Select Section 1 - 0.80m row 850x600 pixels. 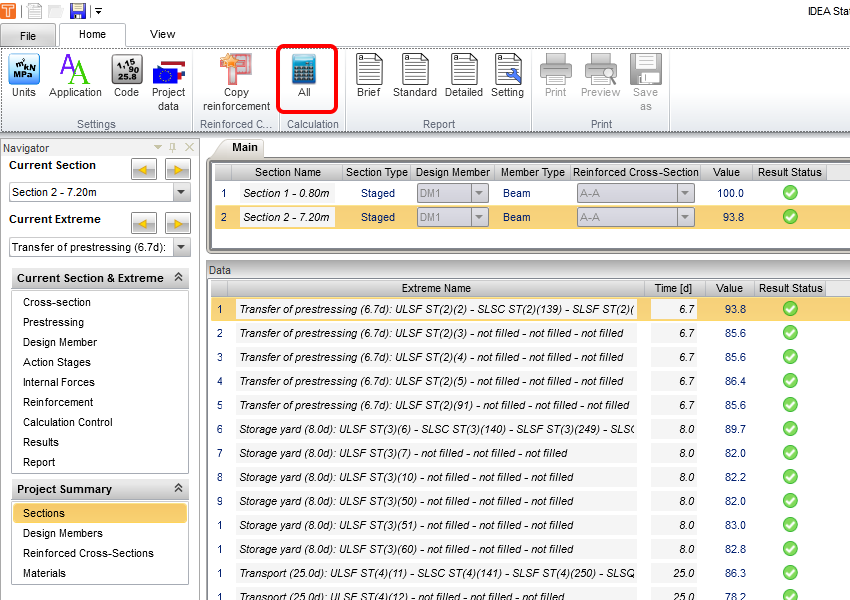point(286,193)
